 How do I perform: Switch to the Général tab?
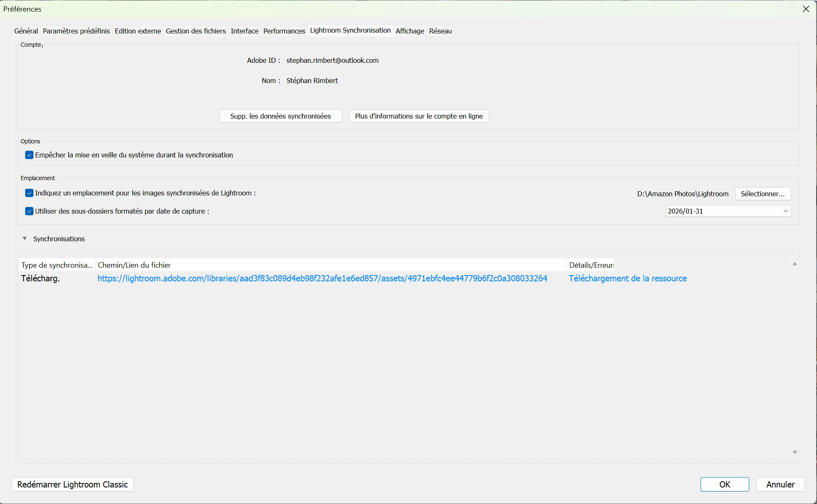pos(26,31)
